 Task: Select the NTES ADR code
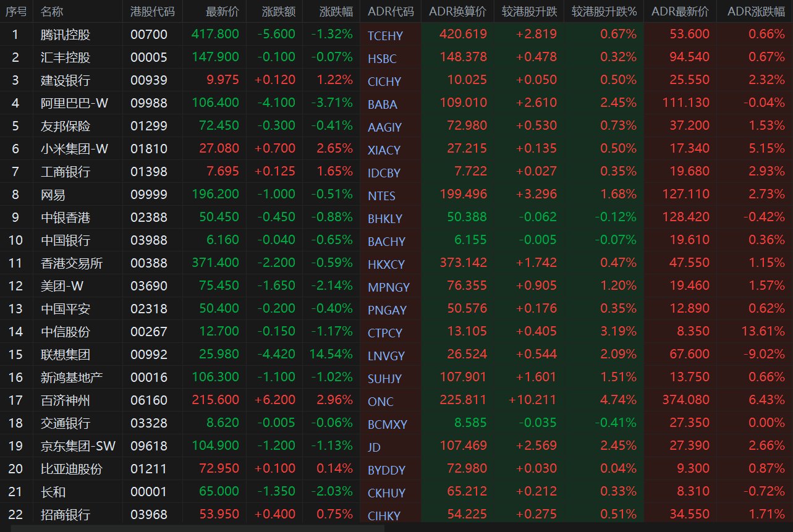tap(381, 196)
